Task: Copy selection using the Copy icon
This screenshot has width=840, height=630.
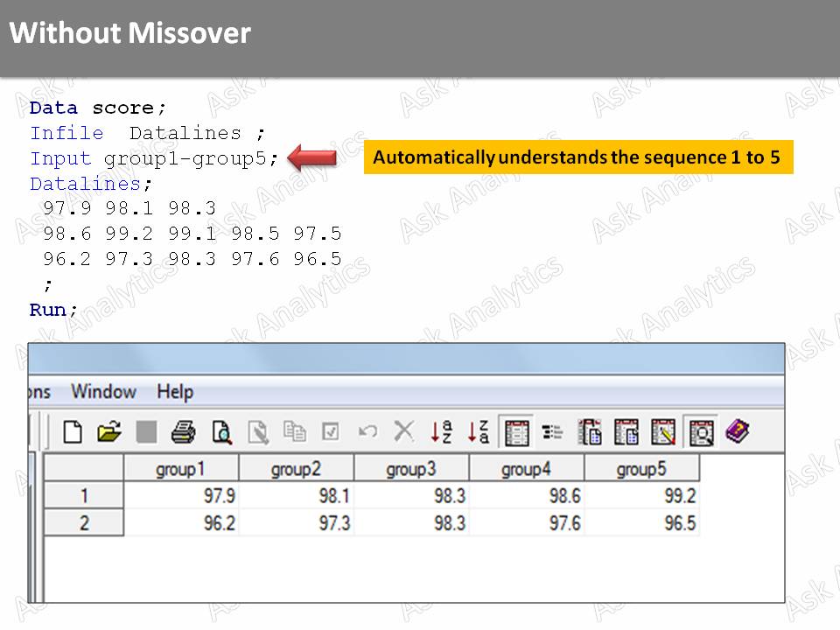Action: click(x=296, y=431)
